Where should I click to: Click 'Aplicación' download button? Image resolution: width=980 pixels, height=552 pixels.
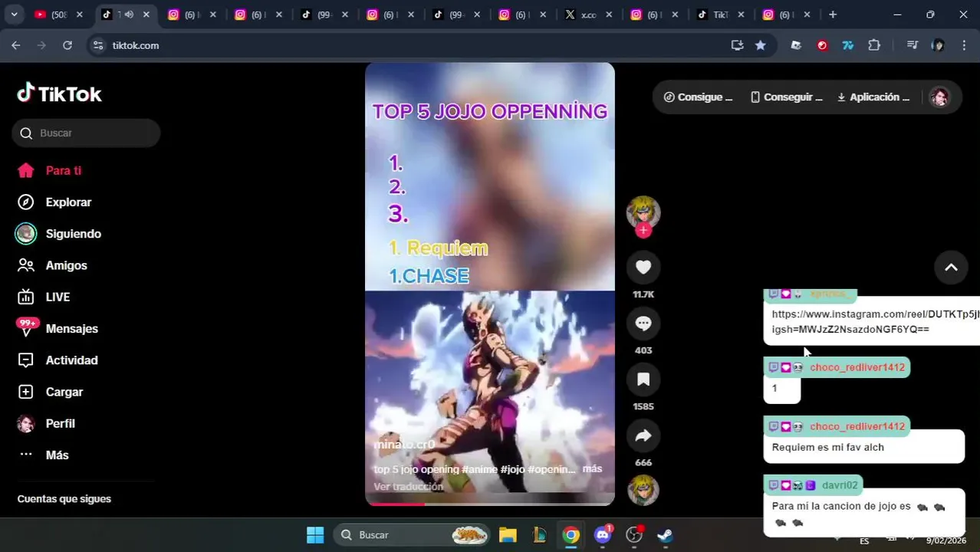873,97
